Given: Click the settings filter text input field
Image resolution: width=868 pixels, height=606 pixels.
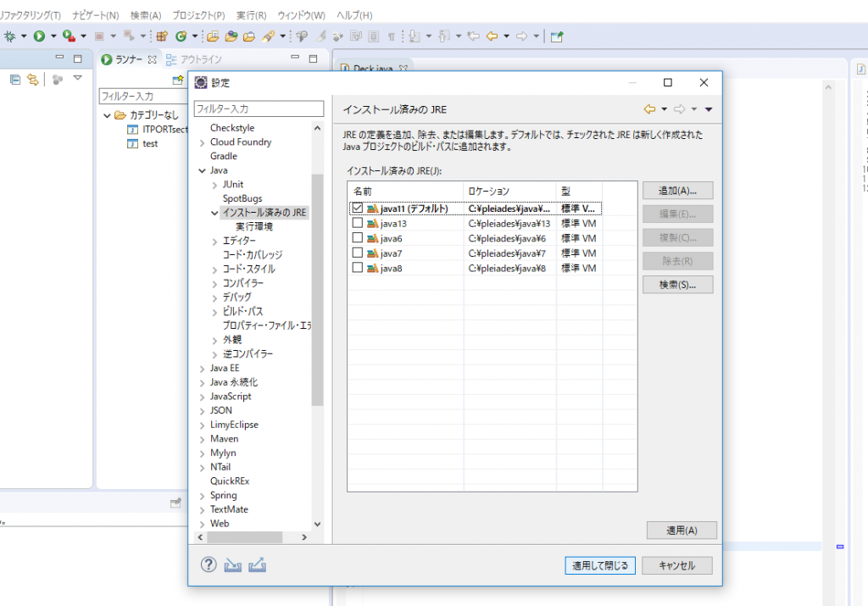Looking at the screenshot, I should click(x=259, y=109).
